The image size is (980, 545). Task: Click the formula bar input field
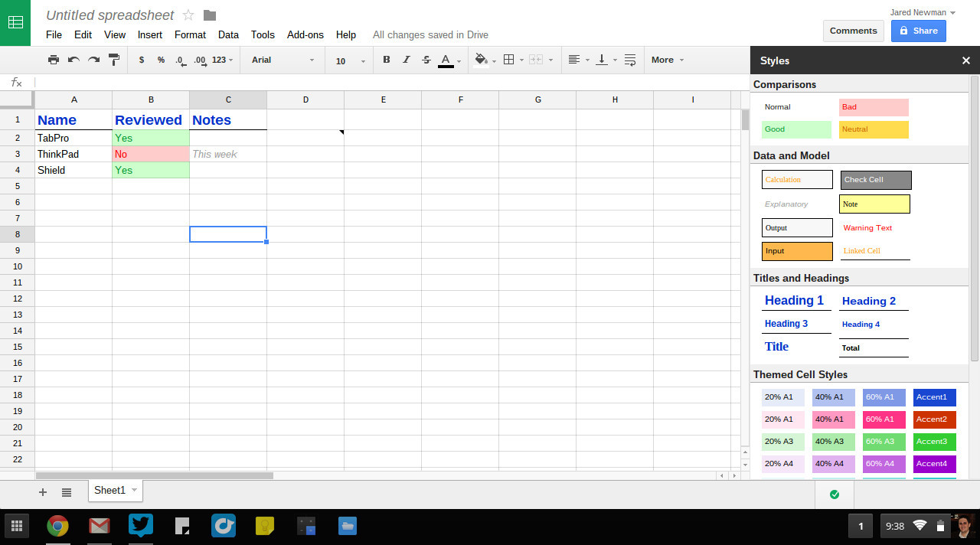coord(383,82)
